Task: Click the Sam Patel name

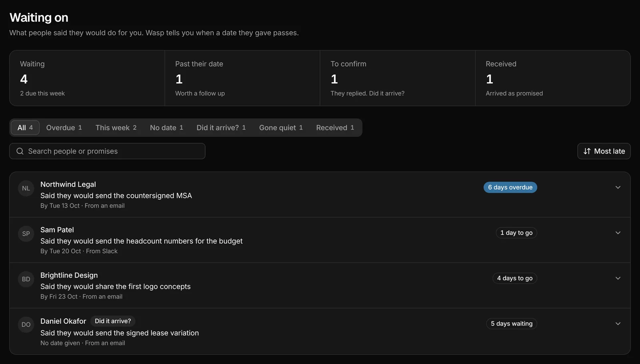Action: [x=57, y=230]
